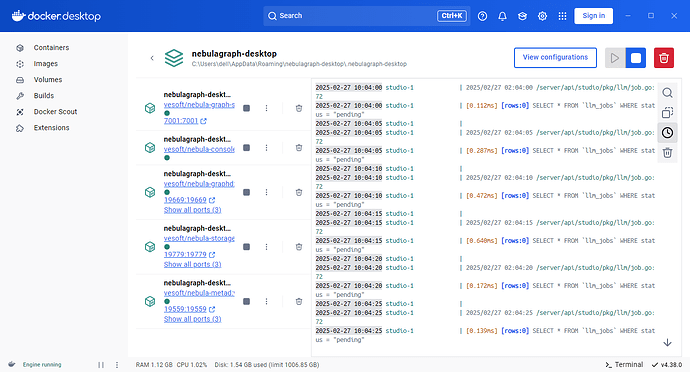Copy logs to clipboard icon

[668, 113]
